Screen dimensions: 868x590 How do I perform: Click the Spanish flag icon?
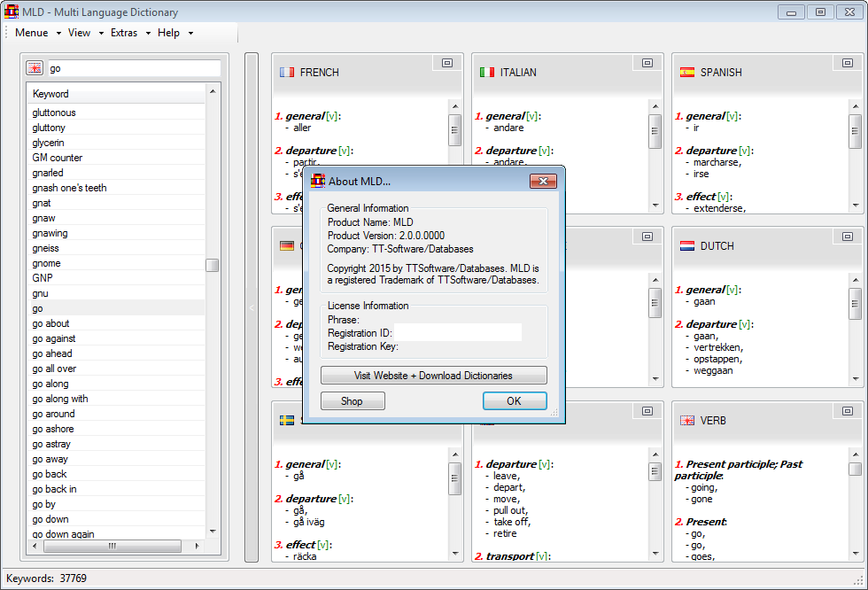(x=687, y=72)
